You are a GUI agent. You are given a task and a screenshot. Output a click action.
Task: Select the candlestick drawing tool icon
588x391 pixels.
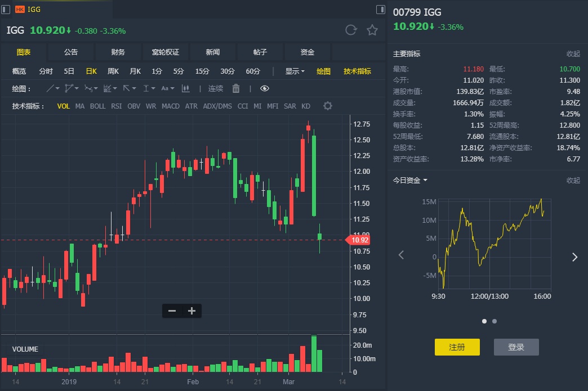185,88
